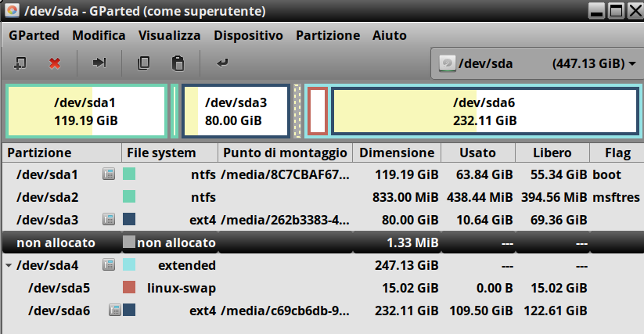Select the /dev/sda5 partition row
Viewport: 644px width, 334px height.
[x=323, y=288]
